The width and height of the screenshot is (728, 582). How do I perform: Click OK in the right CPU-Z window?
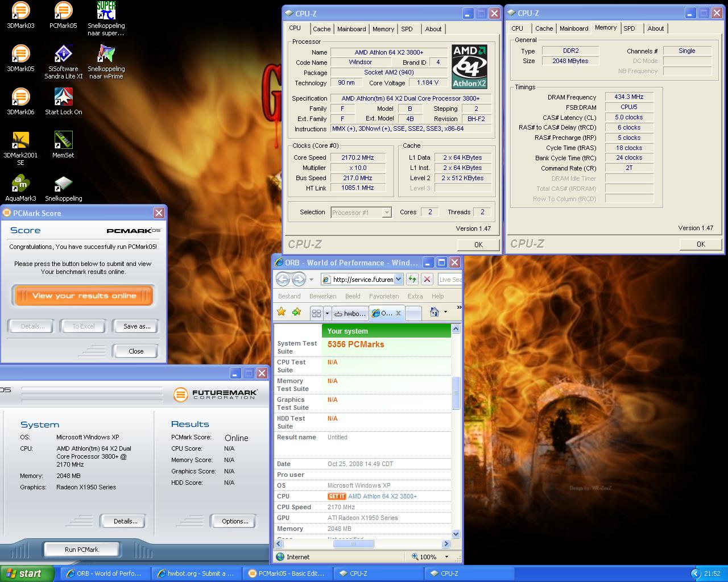pyautogui.click(x=701, y=244)
